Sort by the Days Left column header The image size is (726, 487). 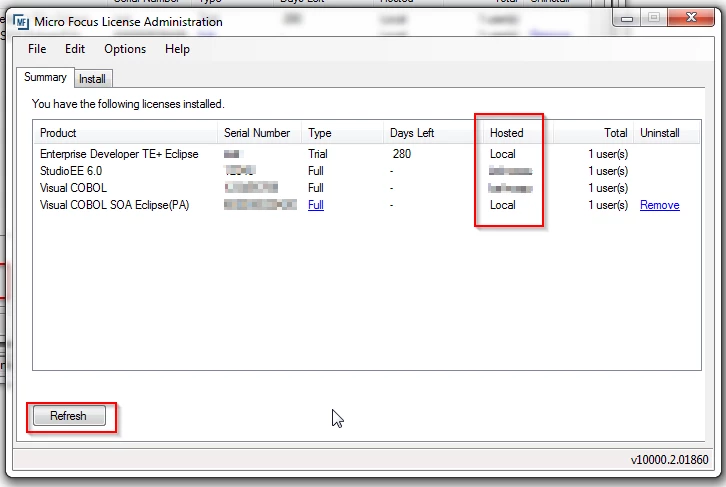click(432, 133)
